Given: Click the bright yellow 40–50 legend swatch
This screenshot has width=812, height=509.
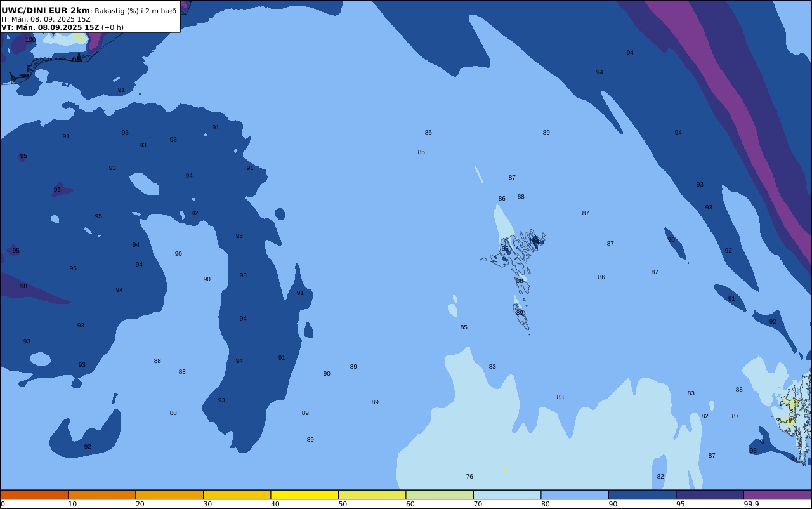Looking at the screenshot, I should click(304, 494).
